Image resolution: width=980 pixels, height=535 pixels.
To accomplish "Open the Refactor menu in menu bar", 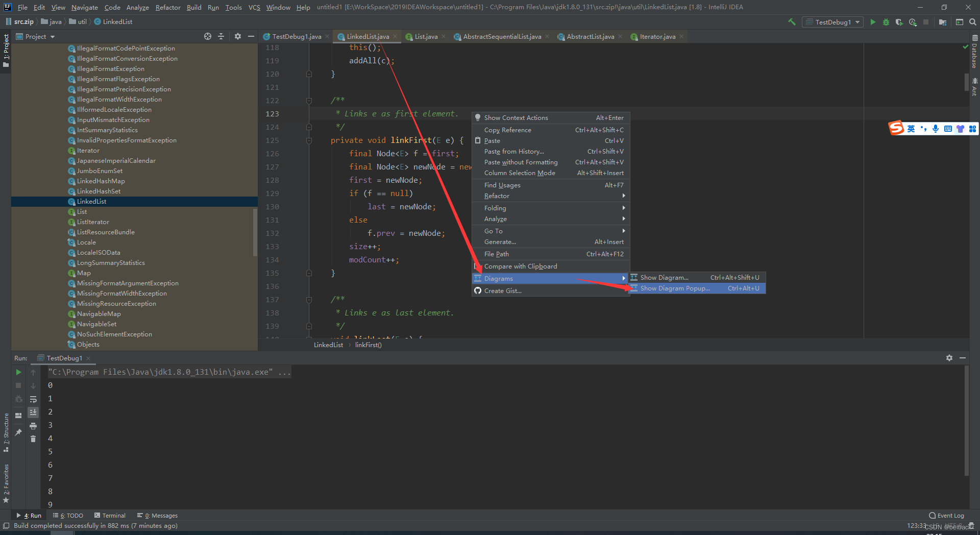I will (168, 7).
